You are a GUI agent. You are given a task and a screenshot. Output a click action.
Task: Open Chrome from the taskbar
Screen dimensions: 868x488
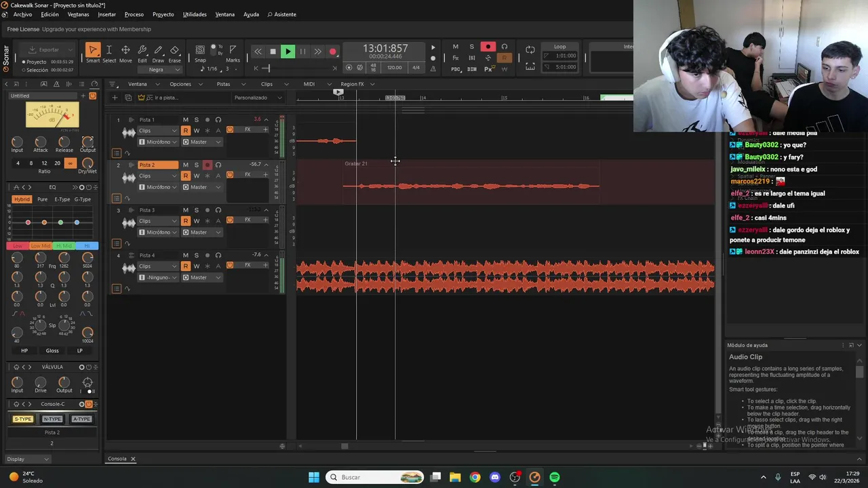pyautogui.click(x=475, y=477)
